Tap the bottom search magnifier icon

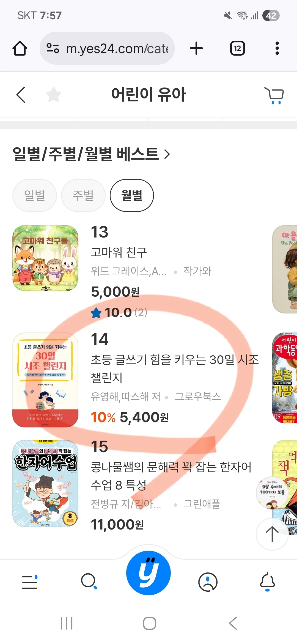click(89, 581)
